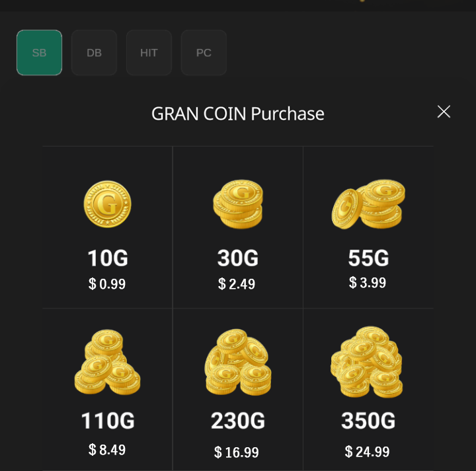
Task: Choose the 30G coin stack icon
Action: click(x=238, y=204)
